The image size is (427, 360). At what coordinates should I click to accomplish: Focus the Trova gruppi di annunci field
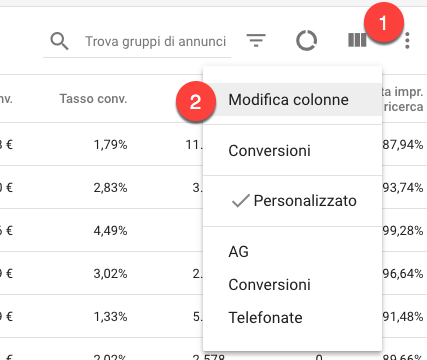(156, 42)
